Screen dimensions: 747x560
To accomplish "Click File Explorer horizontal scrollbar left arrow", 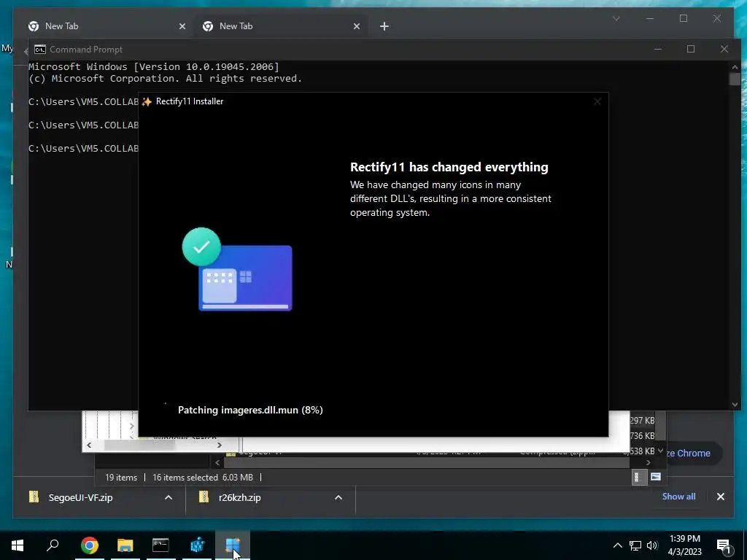I will pyautogui.click(x=217, y=463).
